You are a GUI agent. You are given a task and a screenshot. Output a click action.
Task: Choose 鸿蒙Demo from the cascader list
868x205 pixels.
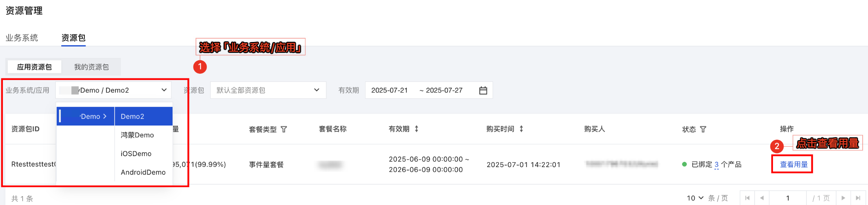(137, 135)
